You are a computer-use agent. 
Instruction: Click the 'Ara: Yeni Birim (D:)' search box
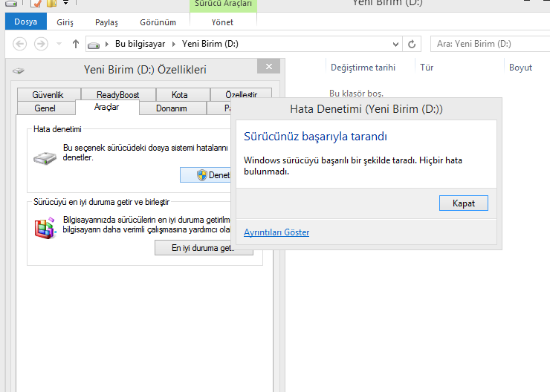tap(490, 44)
